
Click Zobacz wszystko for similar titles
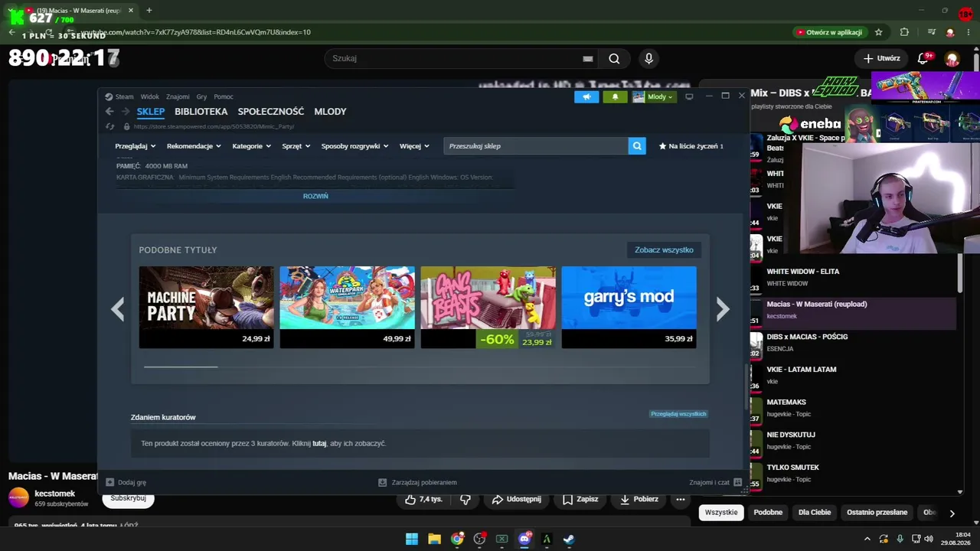[x=664, y=250]
